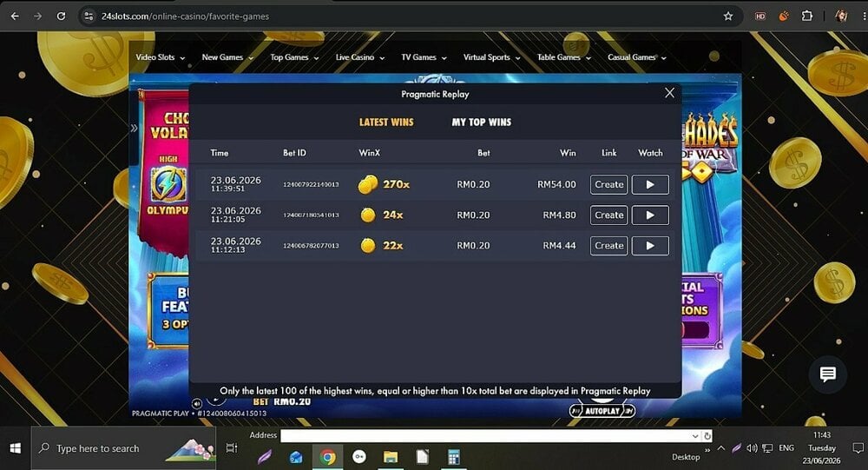Screen dimensions: 868x470
Task: Open Task View on the taskbar
Action: click(232, 447)
